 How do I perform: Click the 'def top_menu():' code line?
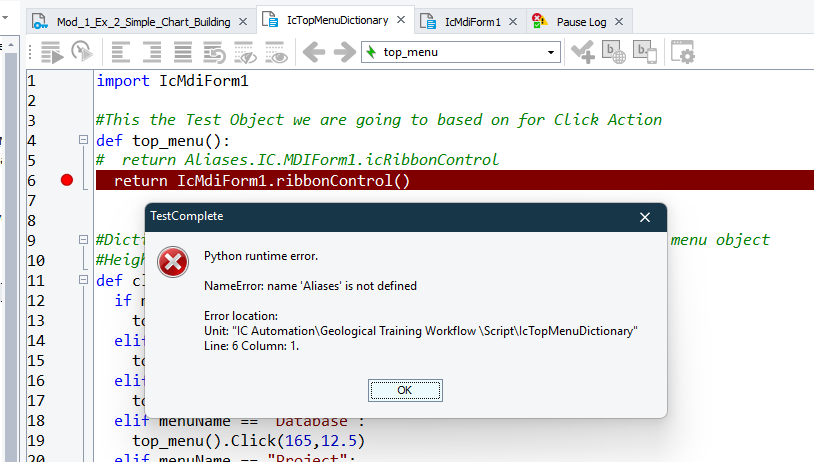click(163, 141)
